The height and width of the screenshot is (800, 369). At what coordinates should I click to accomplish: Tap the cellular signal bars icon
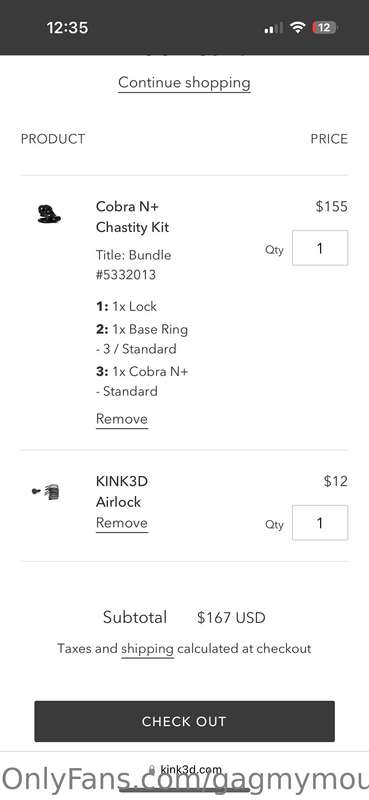(x=273, y=28)
